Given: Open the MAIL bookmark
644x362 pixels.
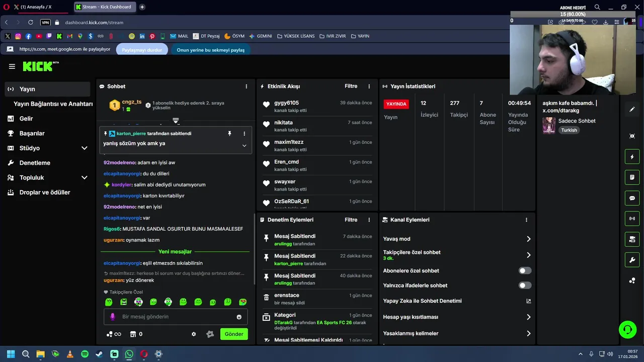Looking at the screenshot, I should point(179,36).
